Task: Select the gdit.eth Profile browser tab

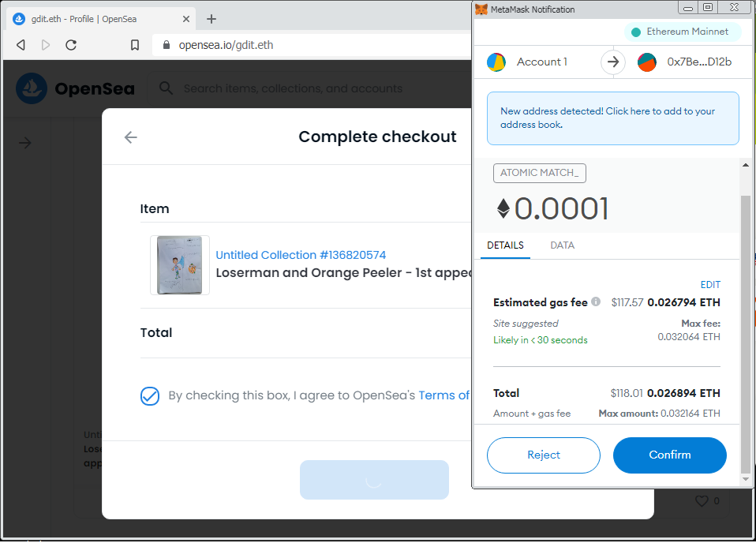Action: 101,19
